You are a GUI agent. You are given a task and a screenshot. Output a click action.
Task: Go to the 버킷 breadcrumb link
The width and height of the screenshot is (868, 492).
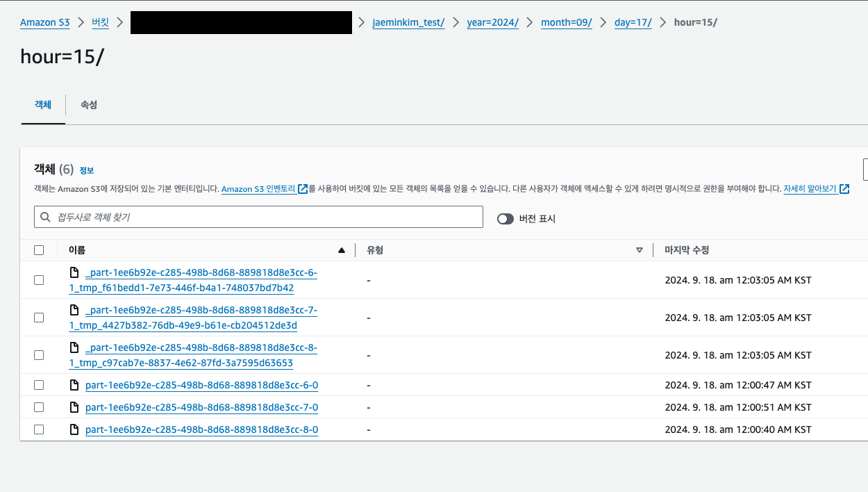[101, 22]
